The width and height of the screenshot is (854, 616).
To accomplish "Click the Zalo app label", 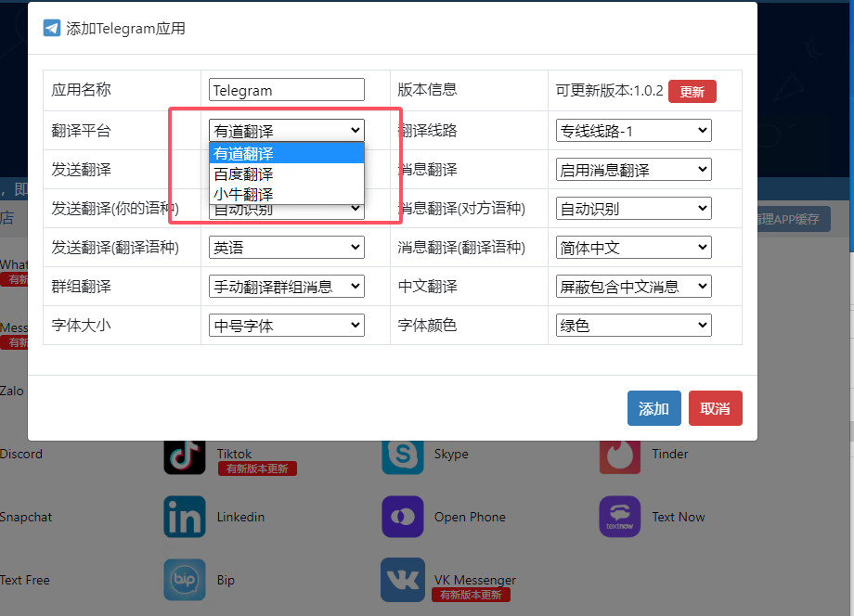I will tap(11, 391).
